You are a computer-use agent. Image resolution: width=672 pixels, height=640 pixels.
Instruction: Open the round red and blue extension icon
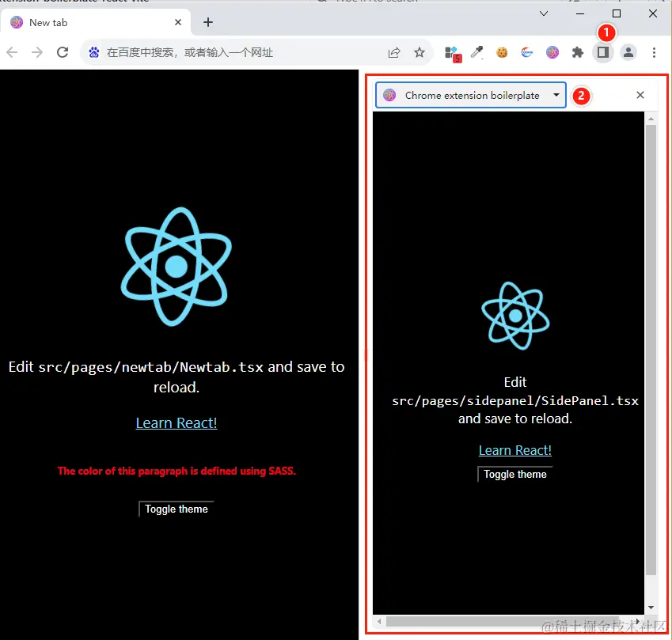click(526, 52)
